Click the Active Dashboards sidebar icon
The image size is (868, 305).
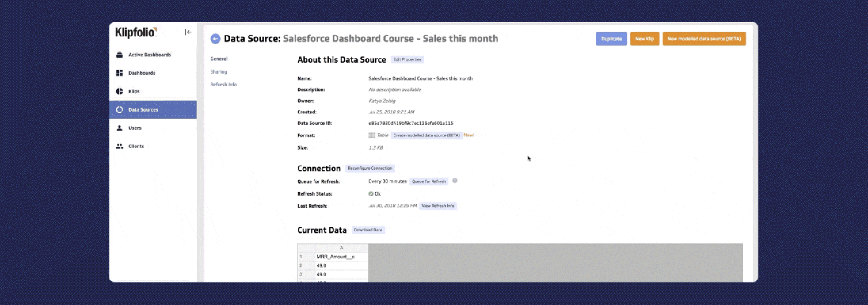click(x=119, y=55)
